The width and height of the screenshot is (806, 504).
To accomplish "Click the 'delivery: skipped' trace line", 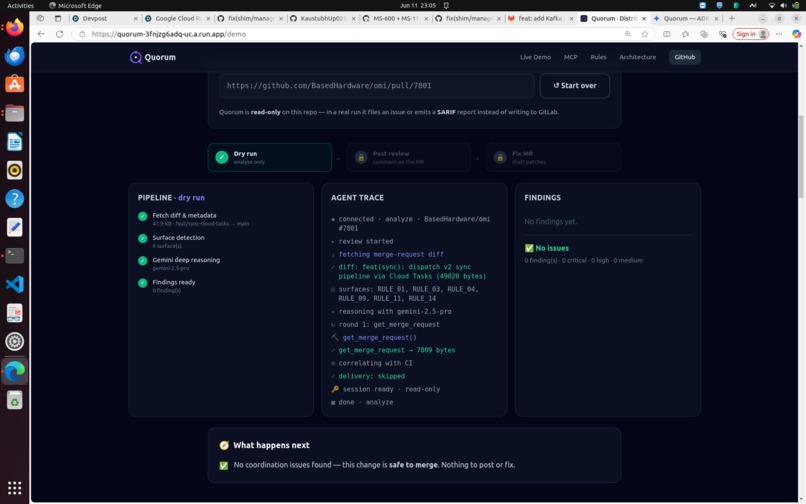I will (371, 376).
